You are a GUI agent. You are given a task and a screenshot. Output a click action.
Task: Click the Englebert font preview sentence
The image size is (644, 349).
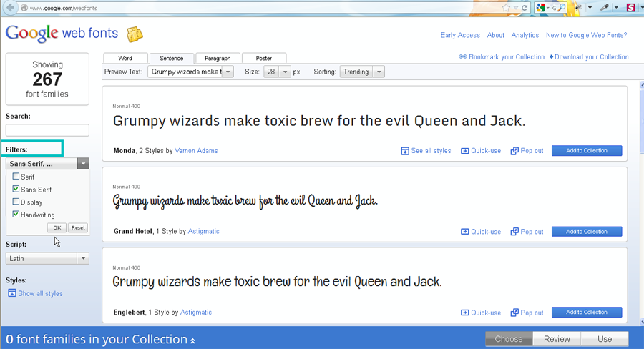277,282
